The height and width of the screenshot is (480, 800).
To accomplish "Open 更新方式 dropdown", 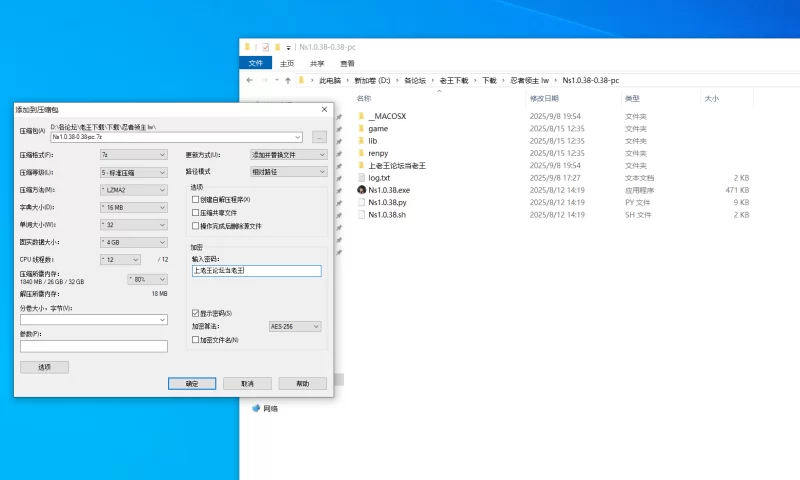I will point(288,155).
